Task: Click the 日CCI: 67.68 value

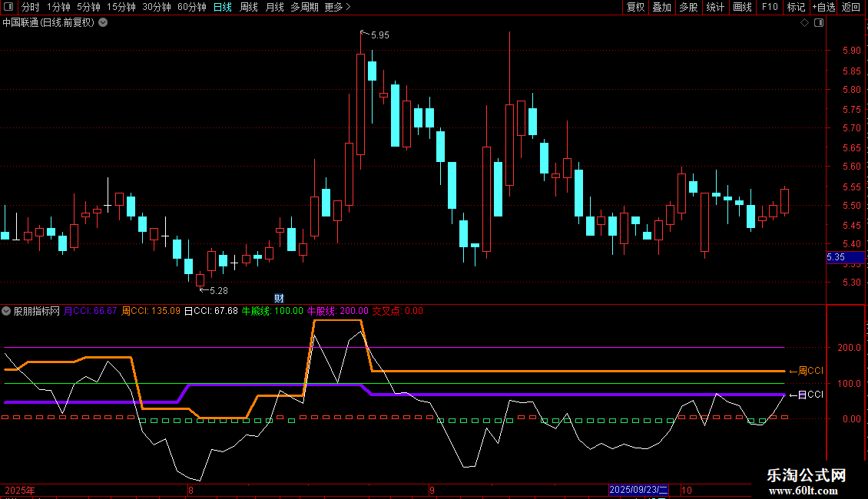Action: (x=211, y=311)
